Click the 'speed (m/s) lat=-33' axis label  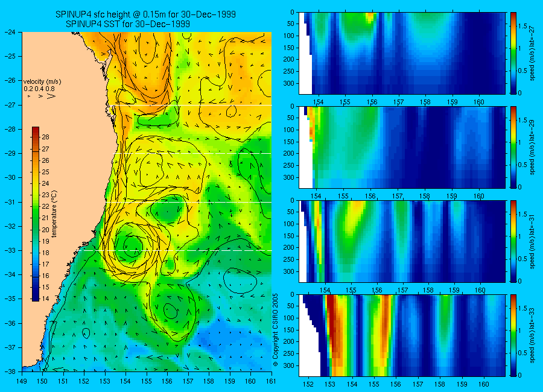pyautogui.click(x=532, y=335)
